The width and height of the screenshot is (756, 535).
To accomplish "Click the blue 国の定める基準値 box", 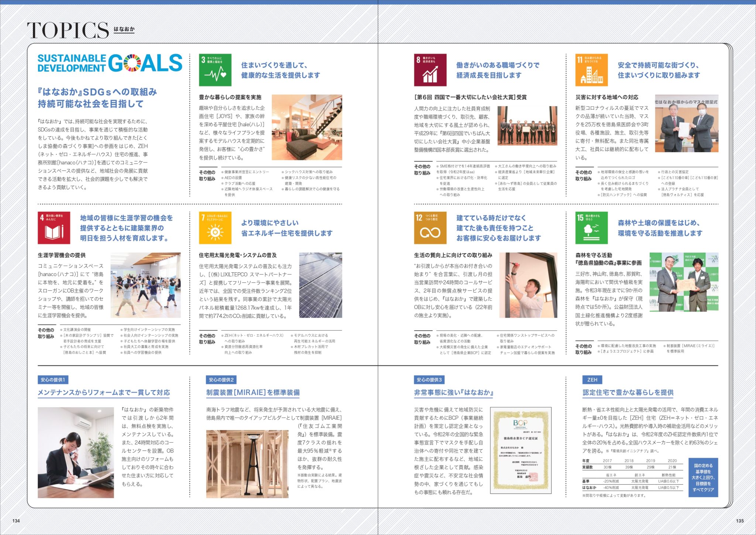I will coord(703,477).
